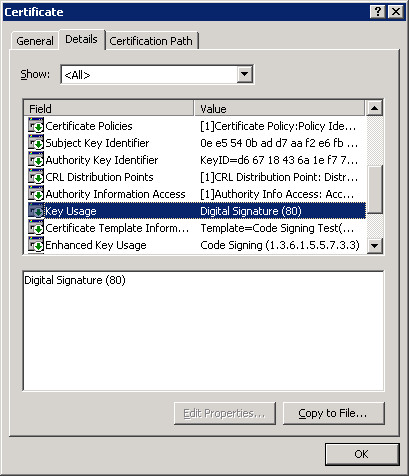
Task: Click the Copy to File button
Action: pos(333,413)
